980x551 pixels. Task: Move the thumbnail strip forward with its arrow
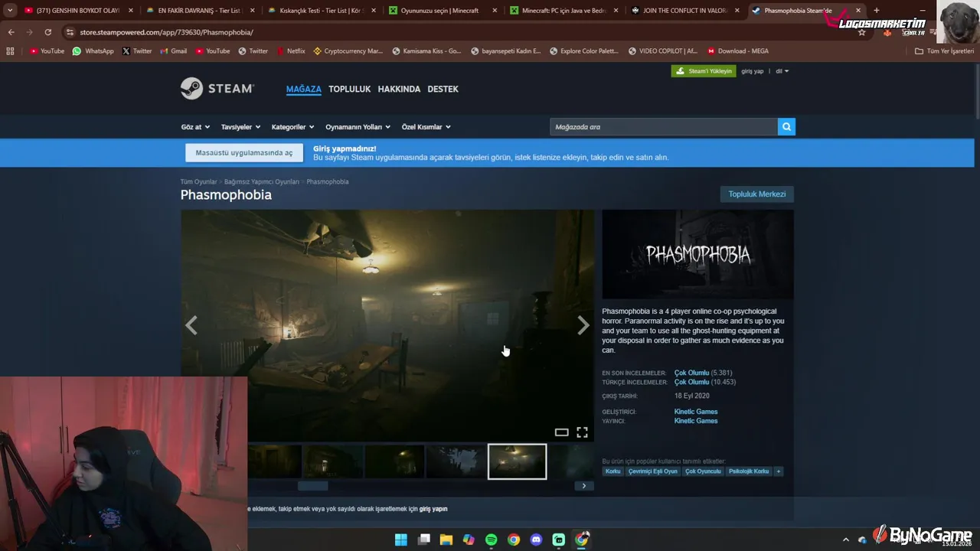click(583, 486)
